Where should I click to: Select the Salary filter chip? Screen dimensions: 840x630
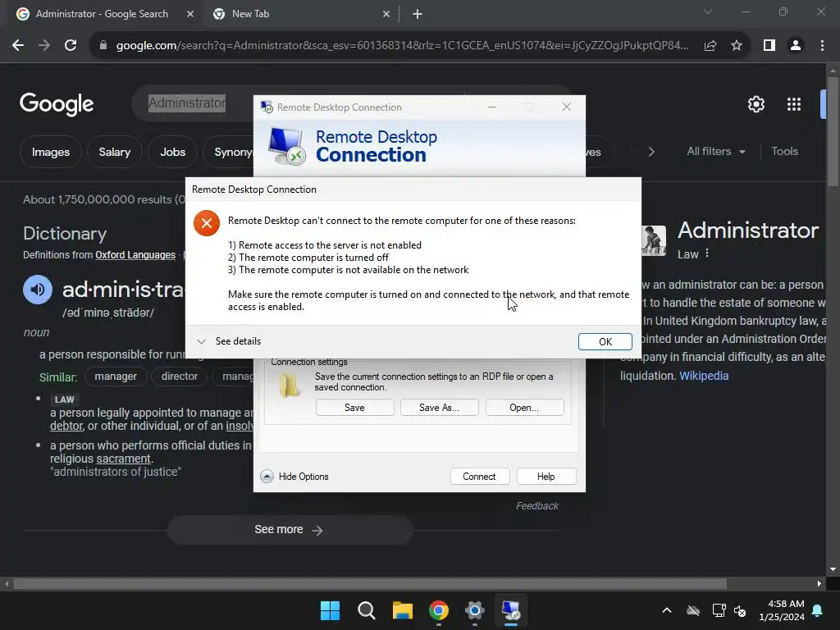pyautogui.click(x=115, y=152)
